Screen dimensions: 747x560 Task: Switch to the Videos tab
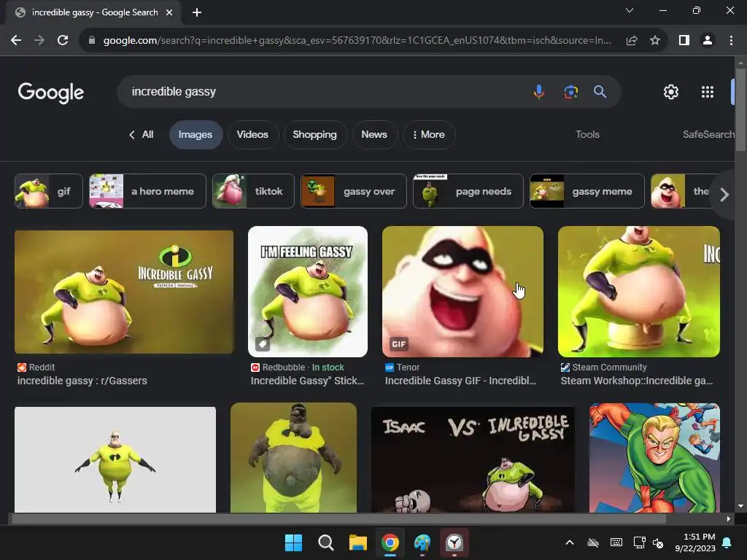(x=252, y=135)
